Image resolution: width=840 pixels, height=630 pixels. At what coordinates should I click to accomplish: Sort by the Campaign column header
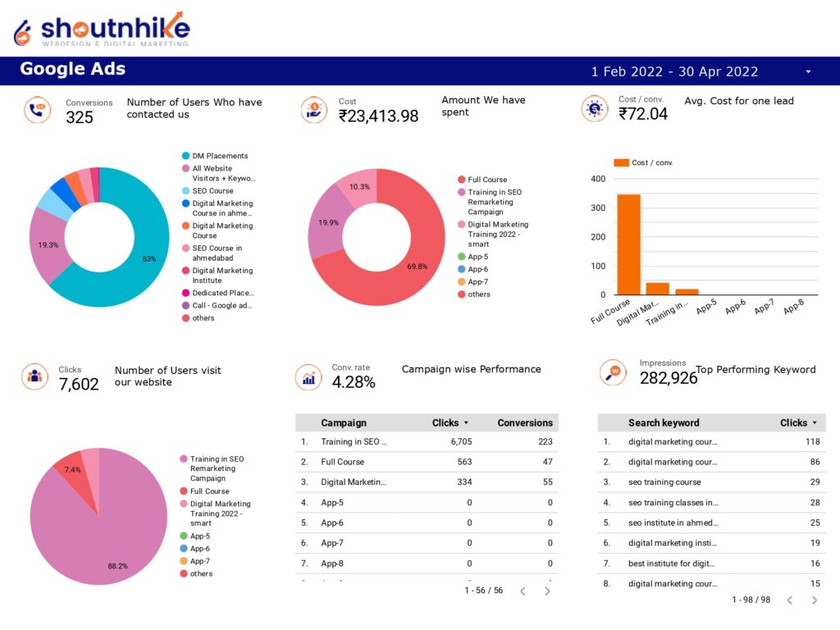[344, 422]
